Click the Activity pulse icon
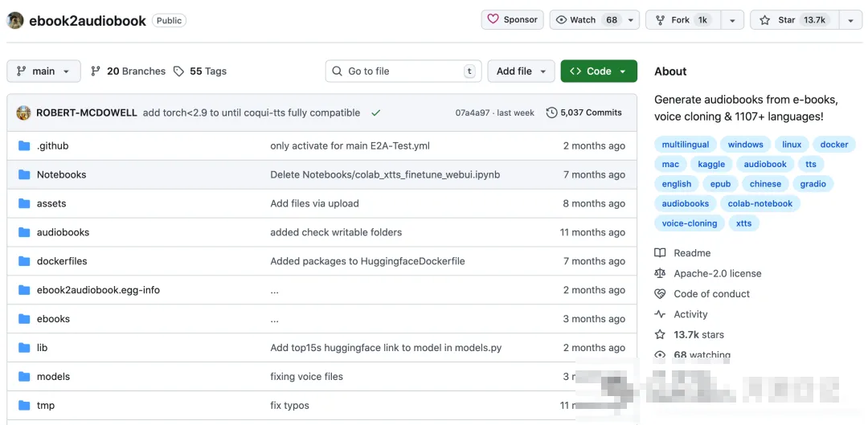 (x=660, y=314)
